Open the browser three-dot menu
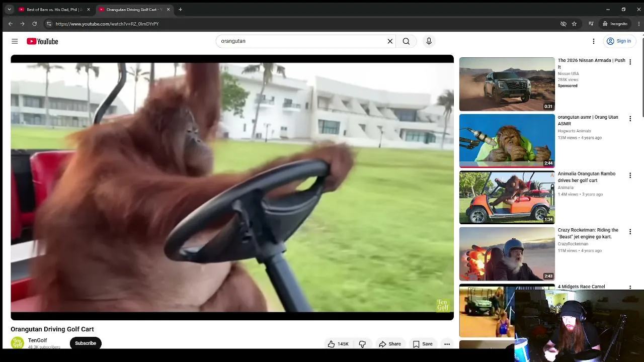Viewport: 644px width, 362px height. 639,24
